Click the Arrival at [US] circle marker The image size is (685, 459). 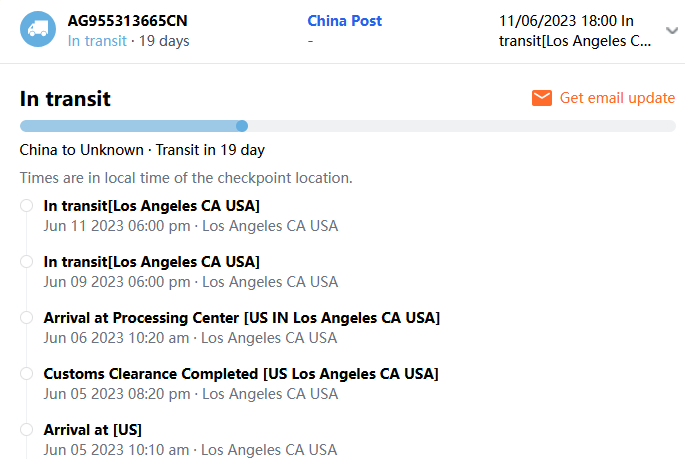(26, 430)
